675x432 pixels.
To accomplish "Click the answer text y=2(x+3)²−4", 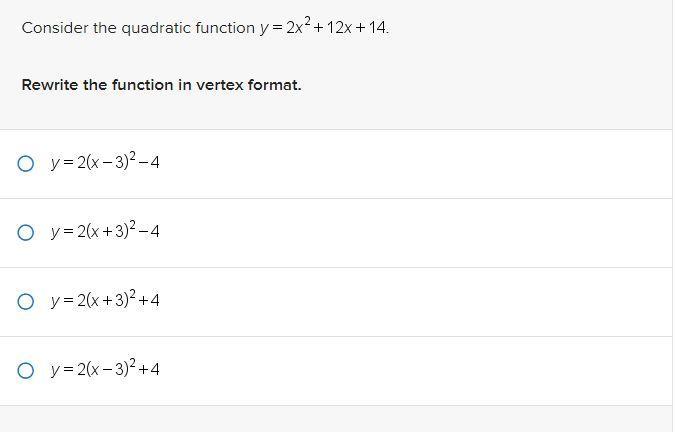I will pyautogui.click(x=105, y=231).
